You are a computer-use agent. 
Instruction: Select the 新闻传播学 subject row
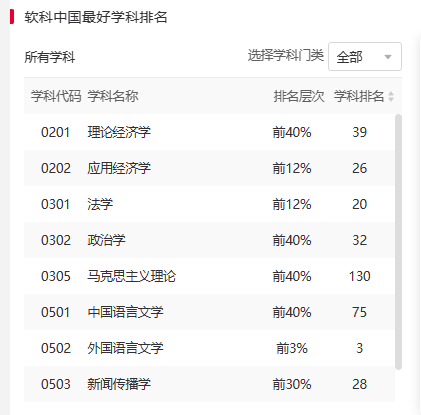209,384
